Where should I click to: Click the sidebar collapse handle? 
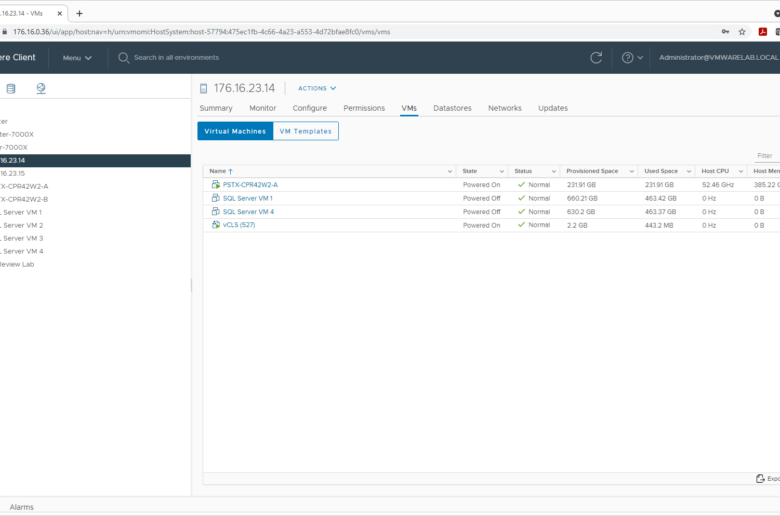pyautogui.click(x=192, y=285)
